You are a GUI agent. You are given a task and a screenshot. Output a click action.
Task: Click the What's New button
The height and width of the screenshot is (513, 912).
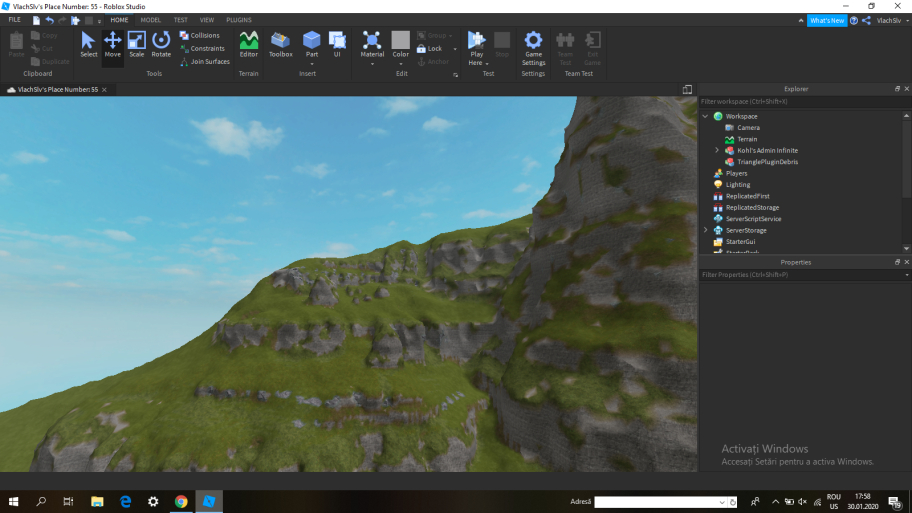[826, 20]
